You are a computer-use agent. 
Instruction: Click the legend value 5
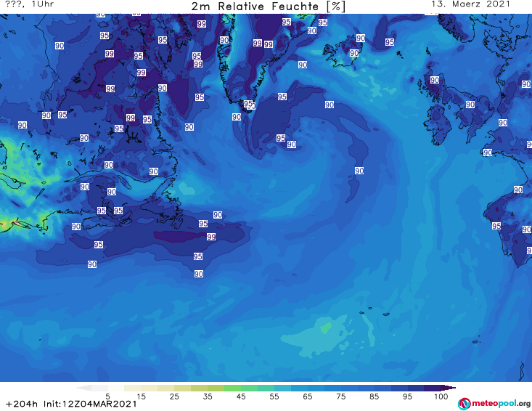click(107, 396)
